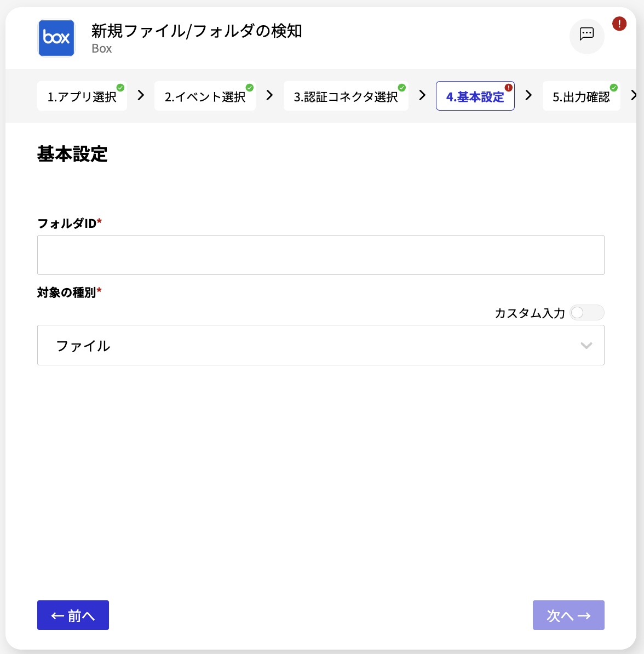Click the green checkmark on 認証コネクタ選択 step
The width and height of the screenshot is (644, 654).
coord(401,88)
